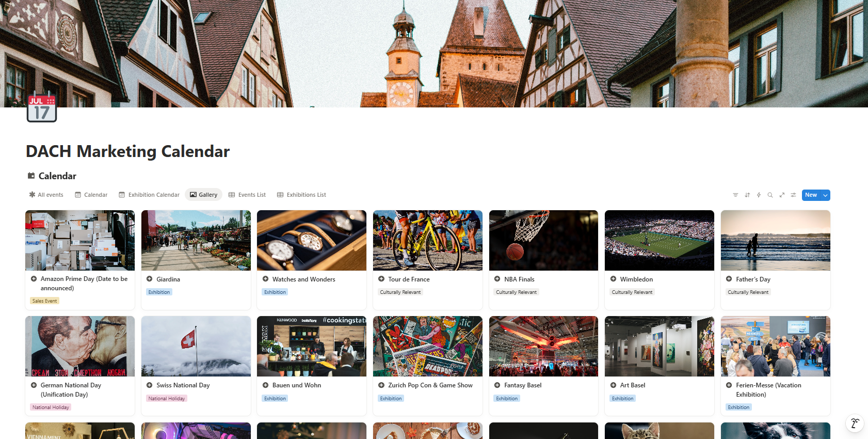Click the page icon beside Bauen und Wohn
The image size is (868, 439).
click(x=265, y=385)
